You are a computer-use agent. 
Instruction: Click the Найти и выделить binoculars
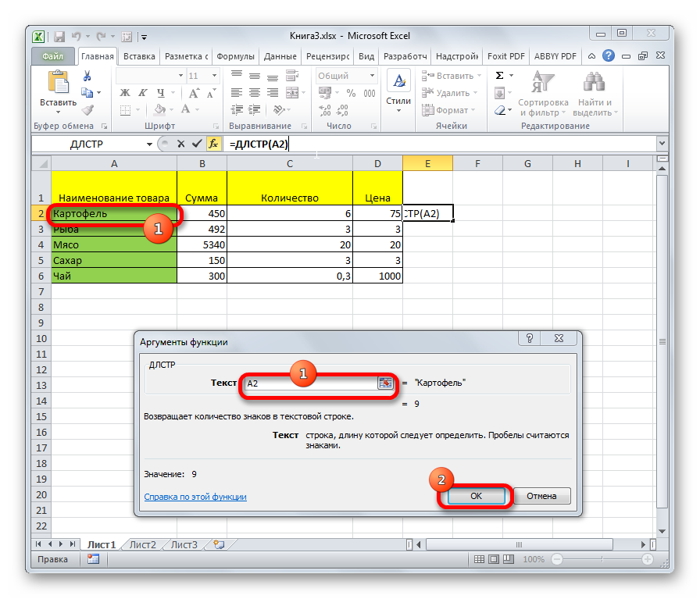595,94
